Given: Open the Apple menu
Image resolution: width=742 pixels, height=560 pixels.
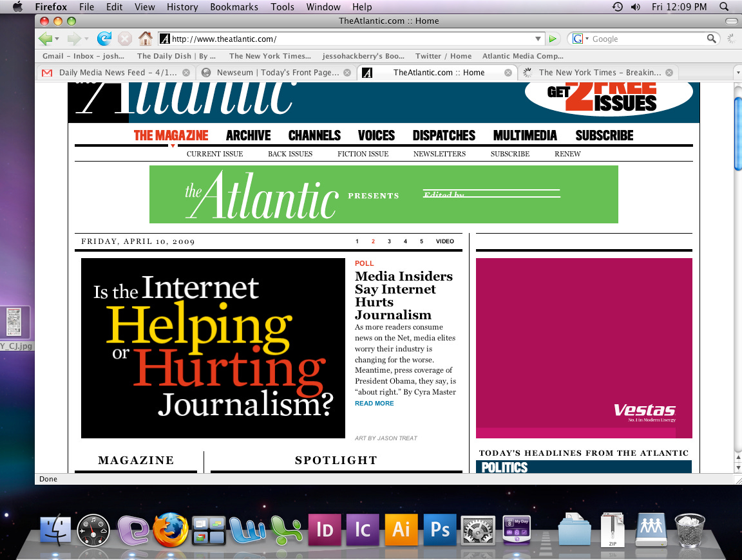Looking at the screenshot, I should coord(17,6).
